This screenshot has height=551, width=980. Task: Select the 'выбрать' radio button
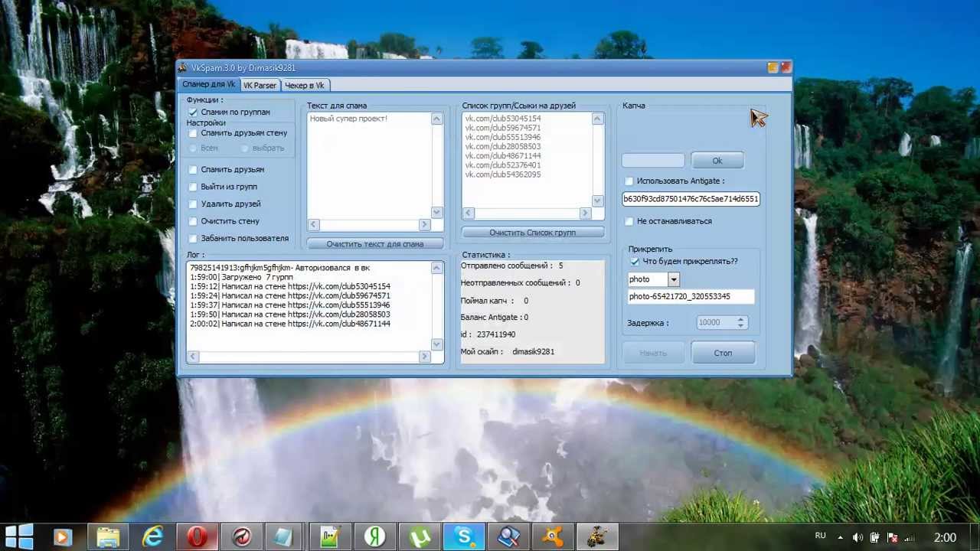pyautogui.click(x=245, y=148)
